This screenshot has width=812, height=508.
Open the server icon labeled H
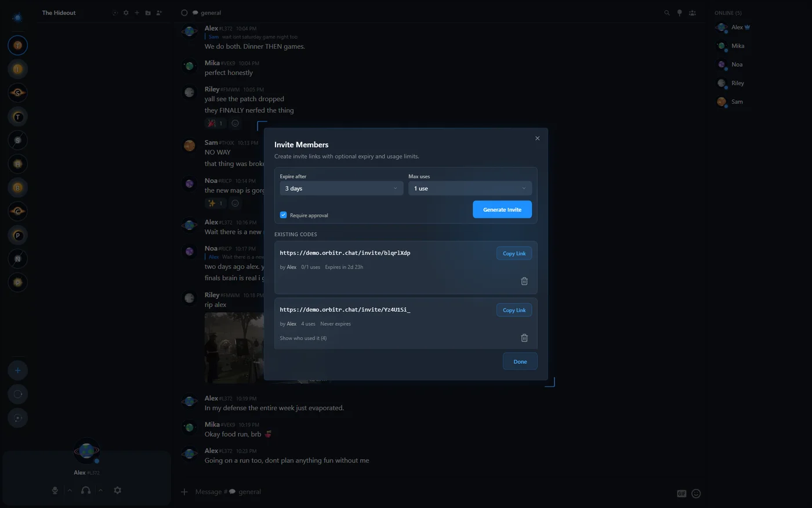(x=17, y=164)
